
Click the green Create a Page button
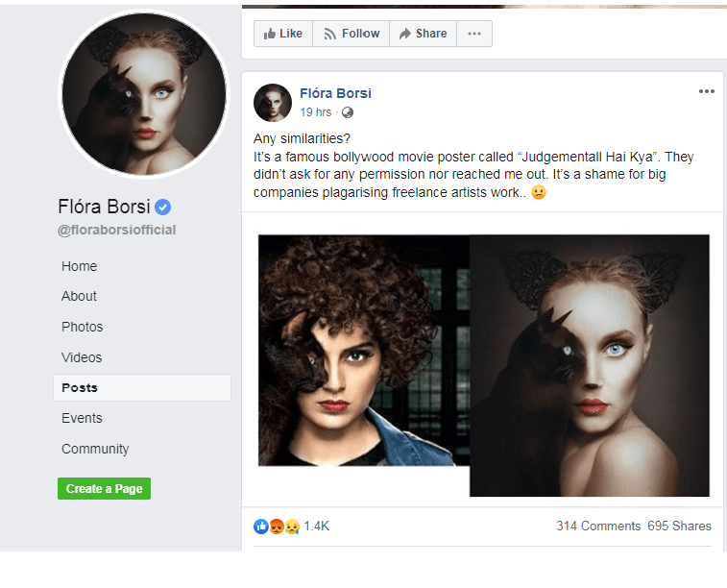[x=104, y=488]
